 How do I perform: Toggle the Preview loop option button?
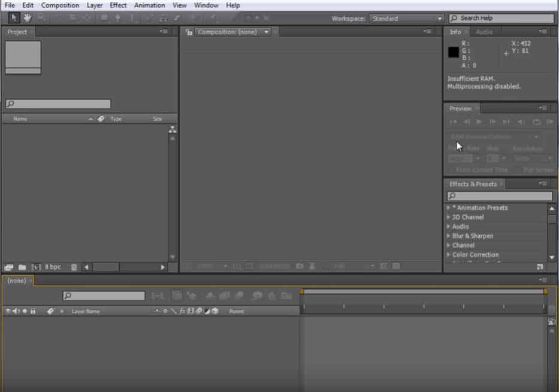tap(536, 122)
